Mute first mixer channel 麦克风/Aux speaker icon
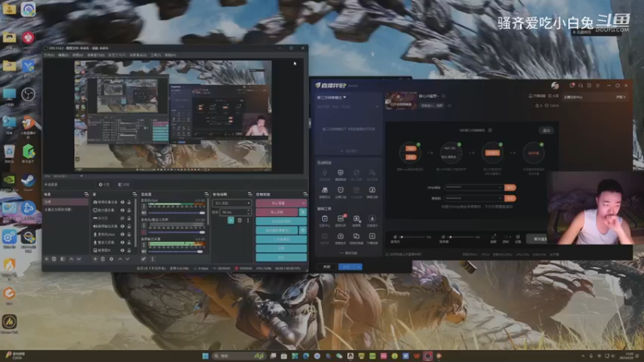 click(144, 212)
